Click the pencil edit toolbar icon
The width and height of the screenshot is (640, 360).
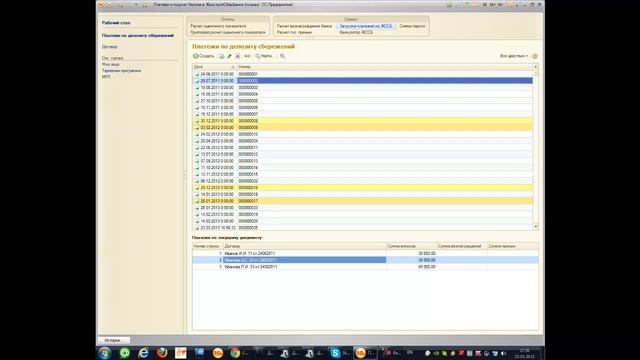click(x=229, y=56)
